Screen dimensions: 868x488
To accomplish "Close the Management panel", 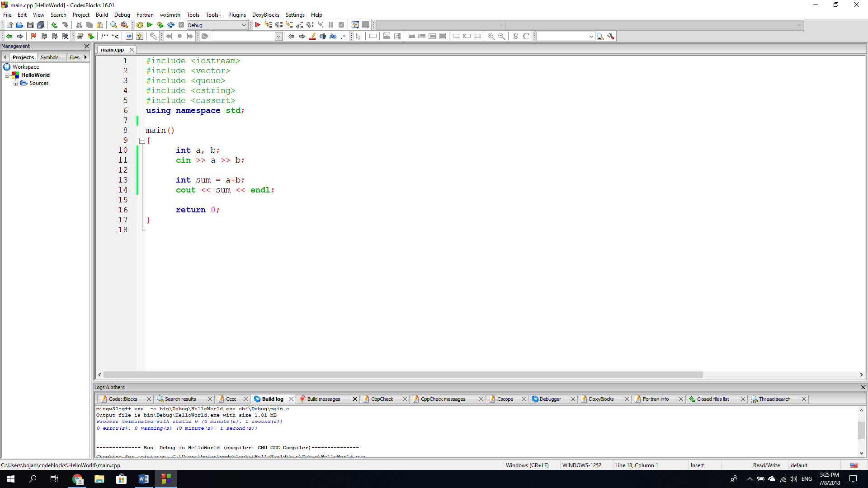I will coord(86,46).
